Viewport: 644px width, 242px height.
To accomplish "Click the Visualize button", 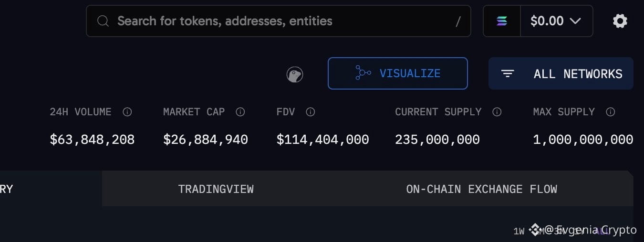I will tap(398, 73).
